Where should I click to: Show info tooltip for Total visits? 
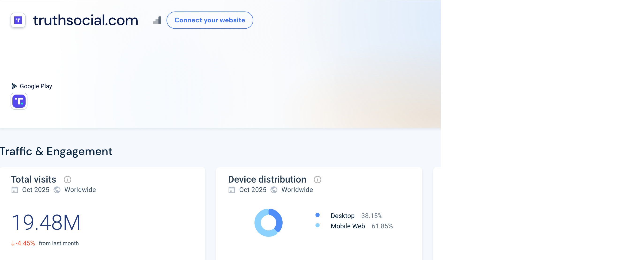(x=68, y=180)
